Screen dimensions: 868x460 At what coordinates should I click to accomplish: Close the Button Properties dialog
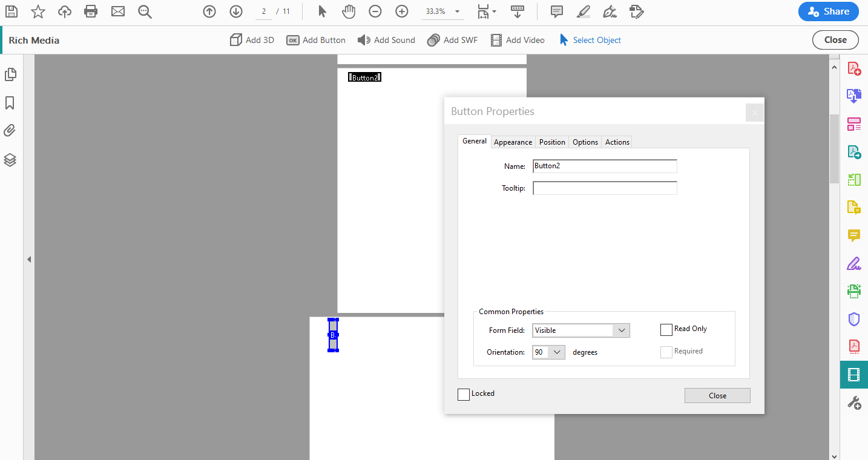click(717, 395)
